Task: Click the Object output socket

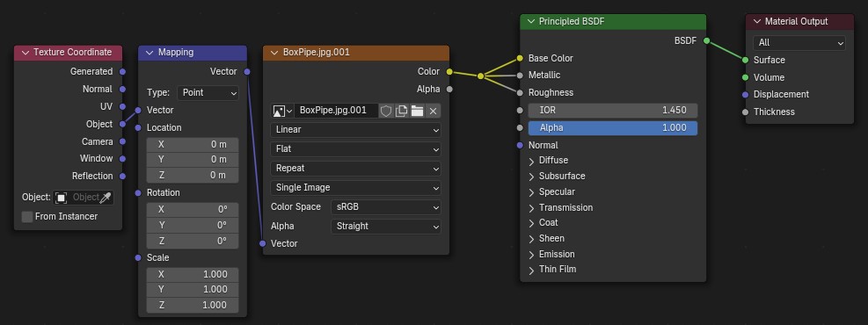Action: 122,125
